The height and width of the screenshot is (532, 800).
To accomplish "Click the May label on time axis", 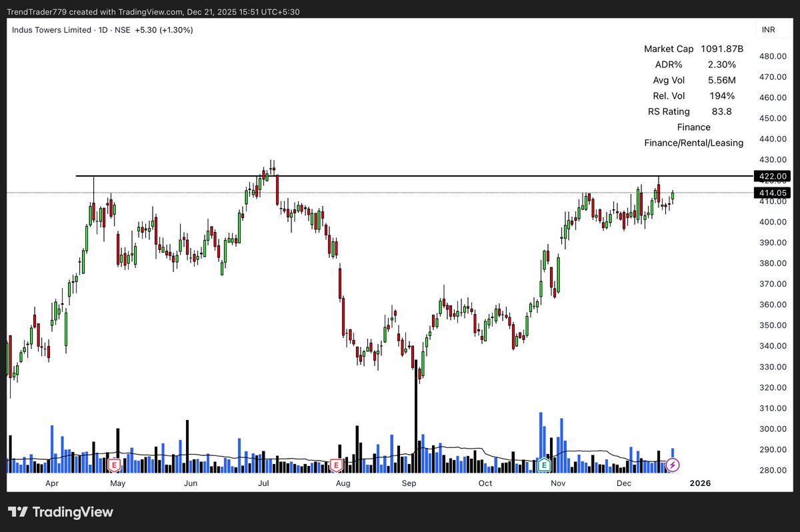I will pyautogui.click(x=117, y=483).
